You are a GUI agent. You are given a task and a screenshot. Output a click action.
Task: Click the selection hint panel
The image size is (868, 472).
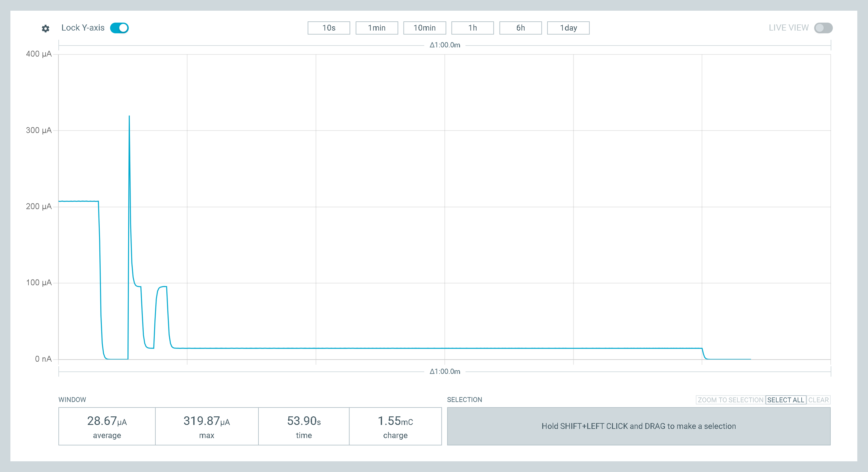point(638,426)
